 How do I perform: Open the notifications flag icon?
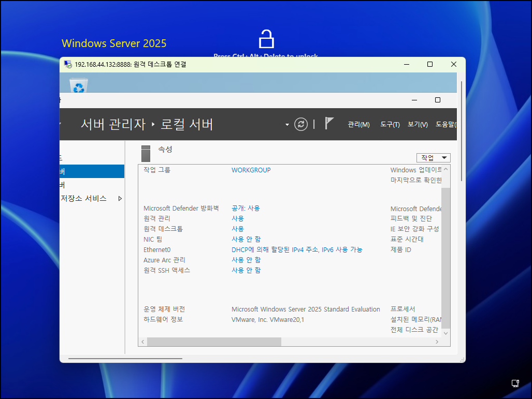pyautogui.click(x=329, y=123)
